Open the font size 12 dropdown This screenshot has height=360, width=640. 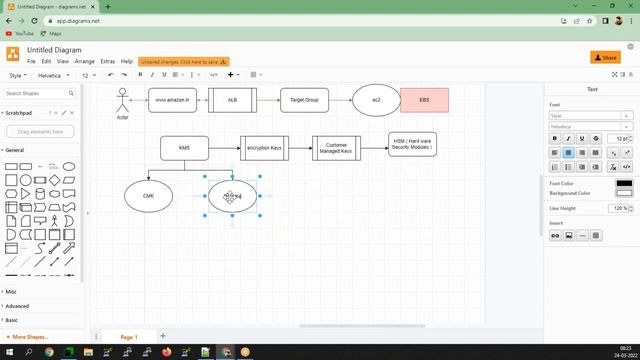[89, 76]
